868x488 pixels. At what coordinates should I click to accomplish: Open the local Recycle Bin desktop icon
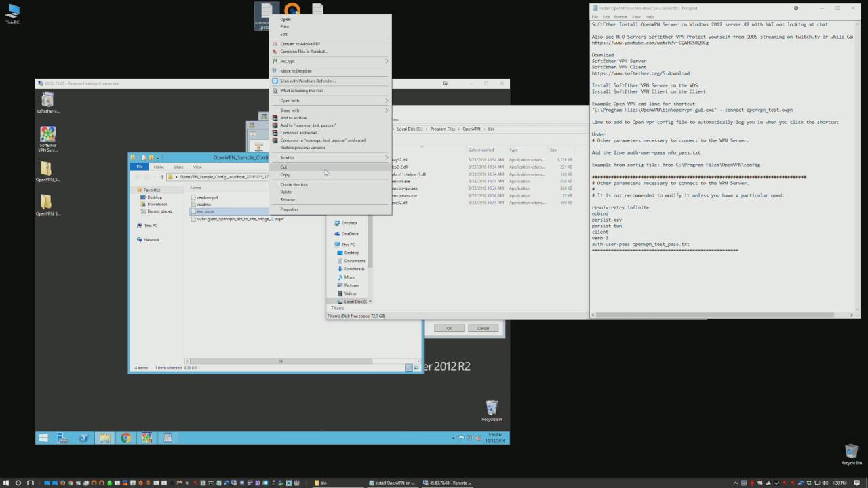[851, 454]
